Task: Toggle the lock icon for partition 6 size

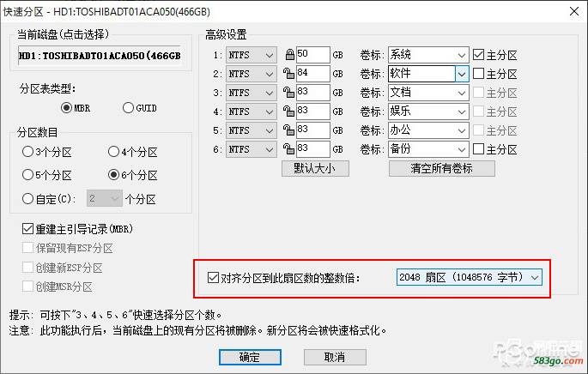Action: click(x=288, y=148)
